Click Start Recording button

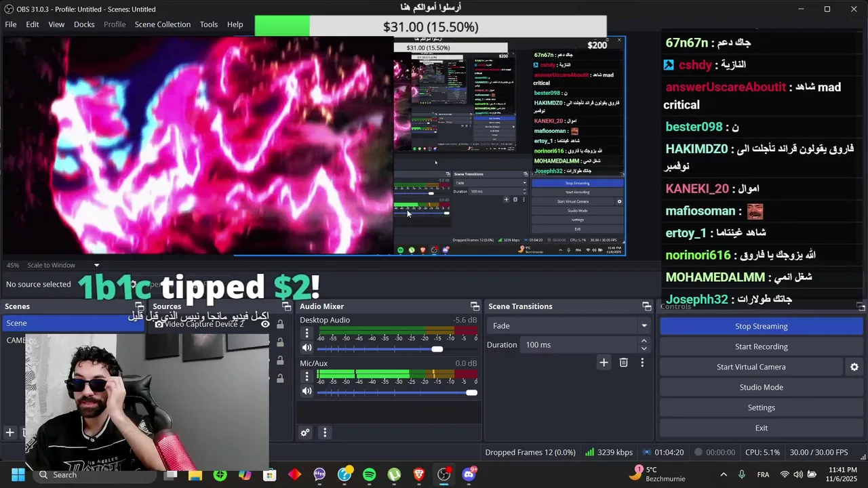(x=762, y=346)
